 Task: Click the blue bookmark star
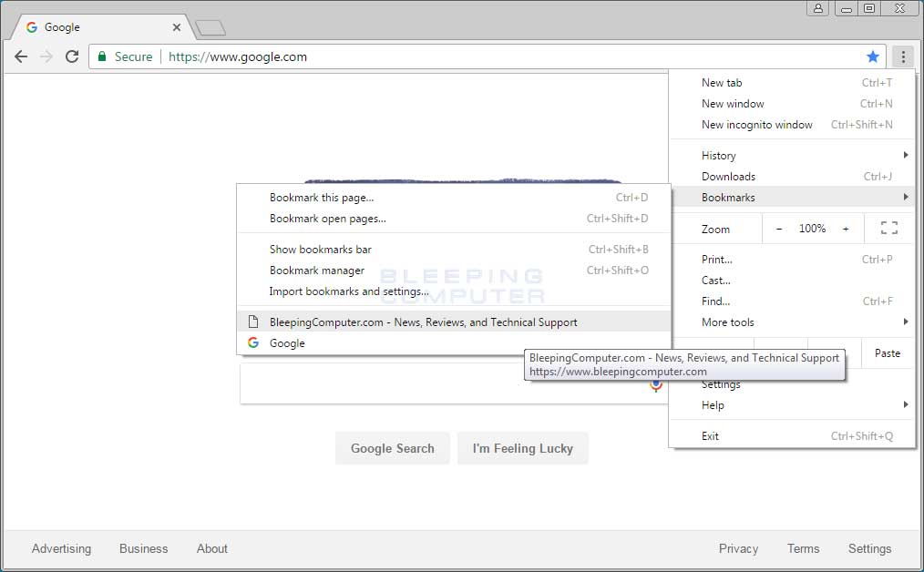(873, 56)
